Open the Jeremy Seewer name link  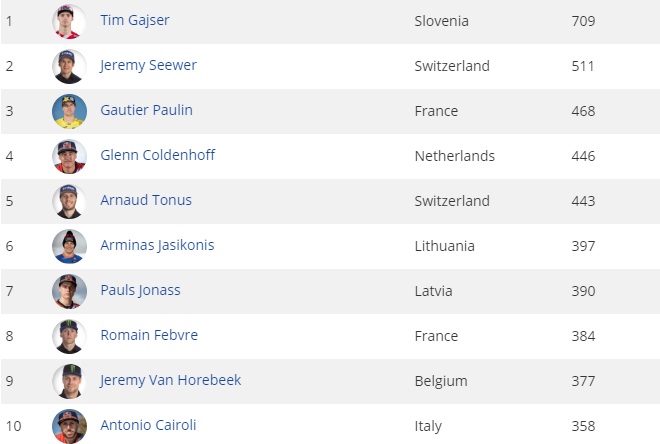click(x=148, y=66)
